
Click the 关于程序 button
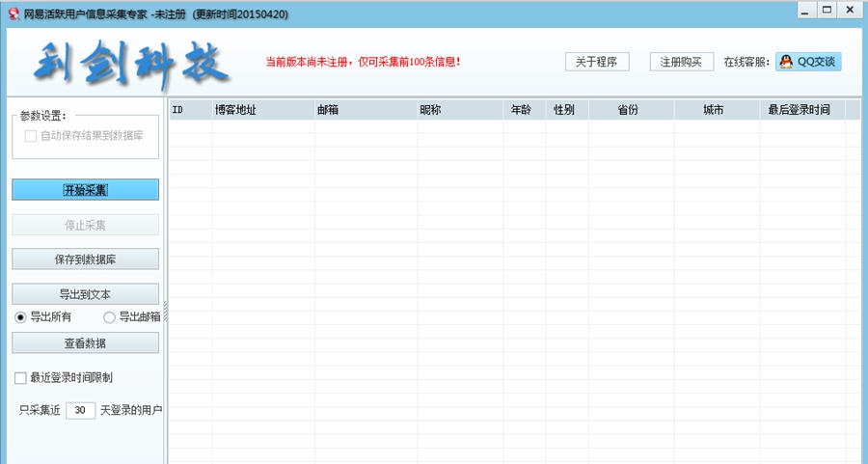tap(597, 62)
